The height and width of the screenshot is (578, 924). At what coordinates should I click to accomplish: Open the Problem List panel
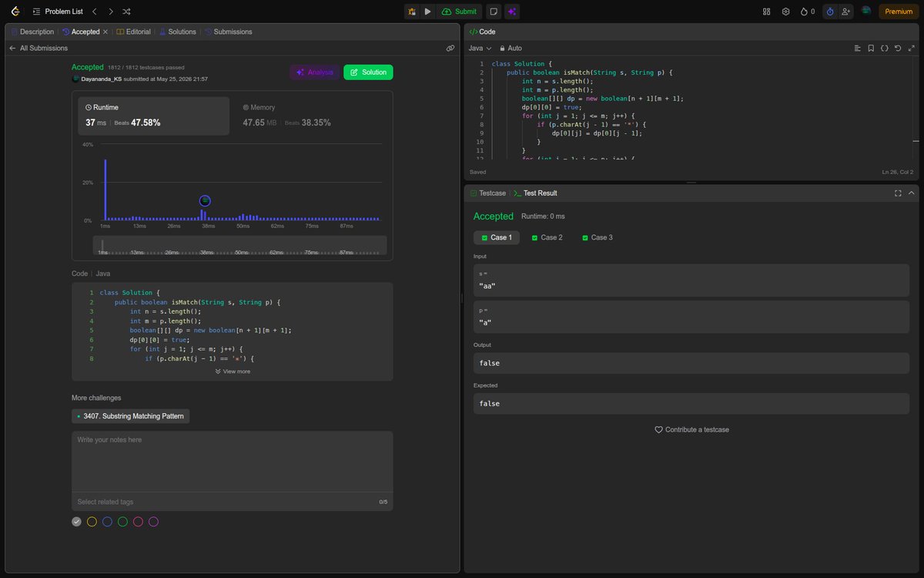(58, 12)
